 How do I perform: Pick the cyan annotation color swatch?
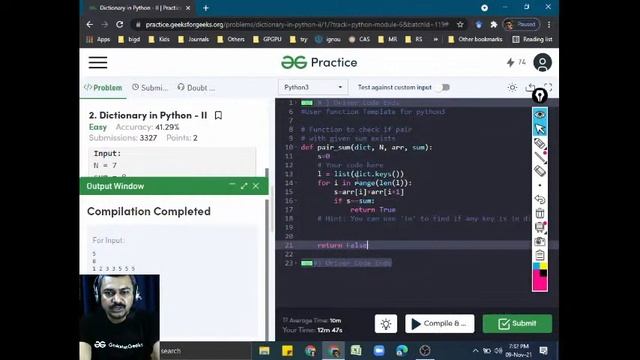point(536,267)
